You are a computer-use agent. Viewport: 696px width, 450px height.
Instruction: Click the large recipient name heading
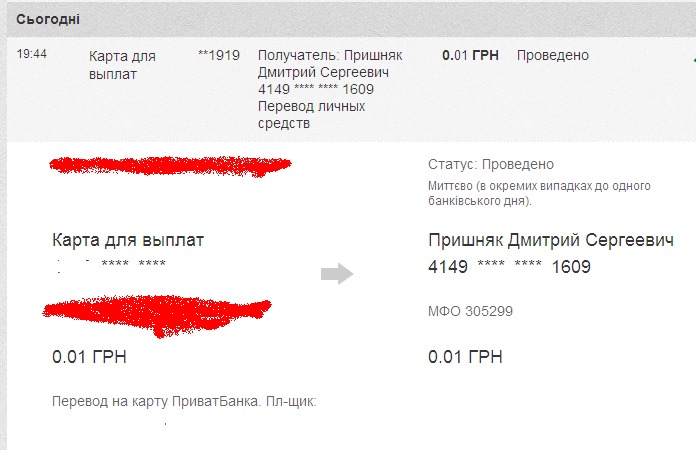pyautogui.click(x=550, y=241)
